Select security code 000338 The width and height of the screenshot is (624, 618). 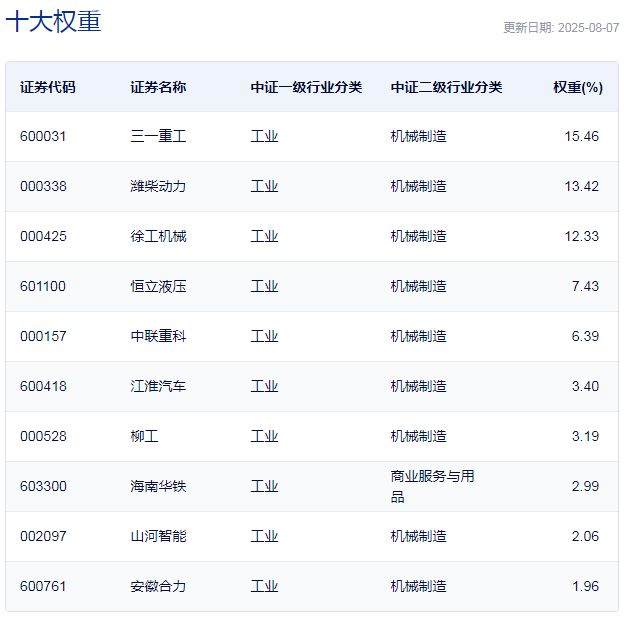[43, 186]
